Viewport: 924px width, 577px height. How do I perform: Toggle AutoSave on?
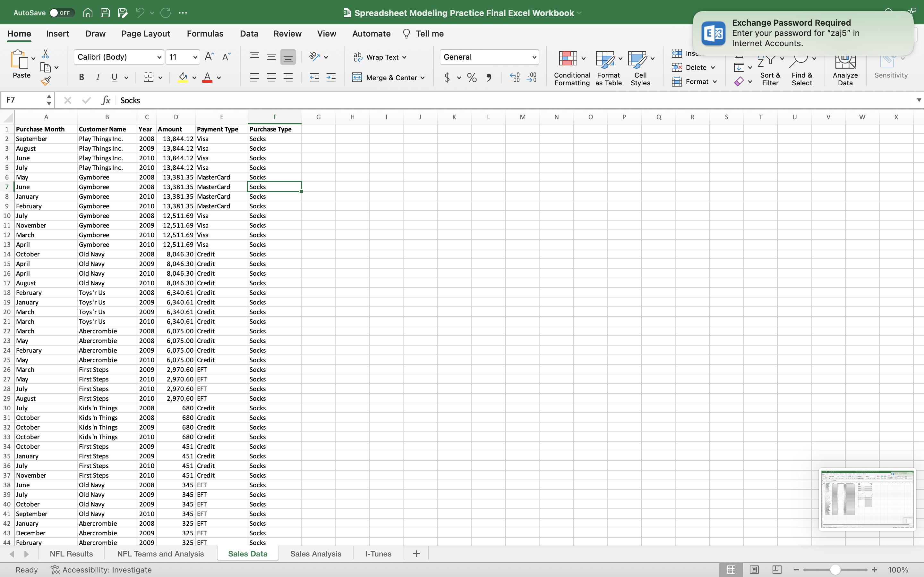coord(61,13)
